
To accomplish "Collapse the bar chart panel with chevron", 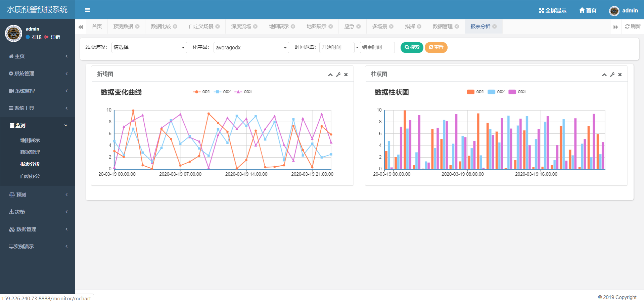I will [x=604, y=75].
